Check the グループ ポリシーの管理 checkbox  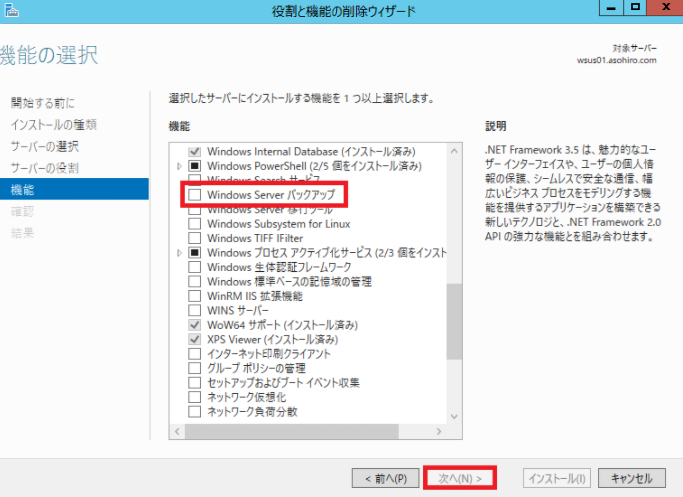[194, 368]
